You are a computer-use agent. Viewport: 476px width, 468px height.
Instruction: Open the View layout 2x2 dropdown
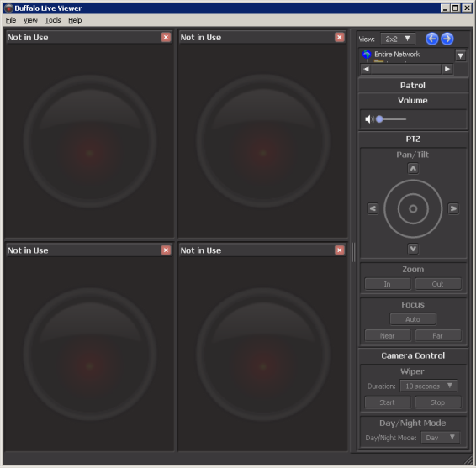(x=398, y=39)
